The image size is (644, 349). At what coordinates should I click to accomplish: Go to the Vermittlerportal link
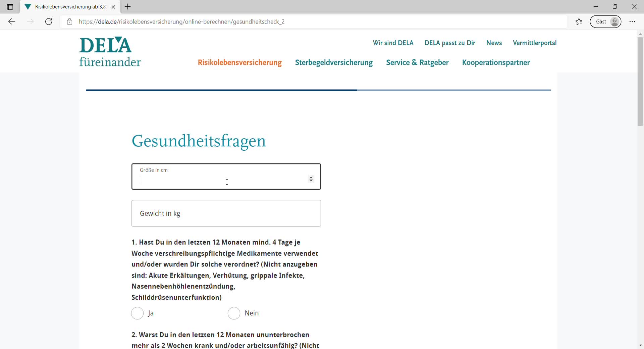click(535, 43)
